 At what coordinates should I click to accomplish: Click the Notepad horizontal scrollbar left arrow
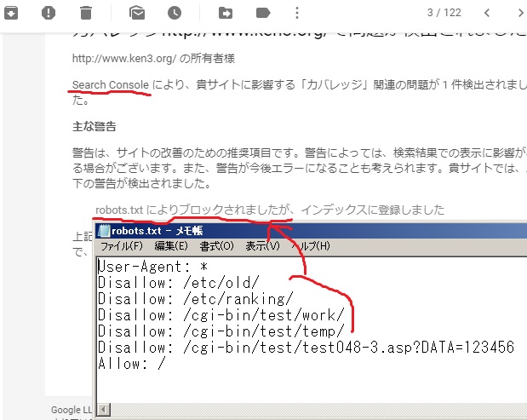103,410
